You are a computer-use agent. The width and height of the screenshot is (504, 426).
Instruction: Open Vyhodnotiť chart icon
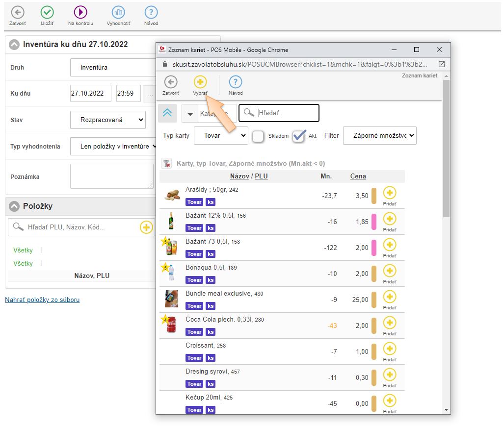click(x=118, y=13)
